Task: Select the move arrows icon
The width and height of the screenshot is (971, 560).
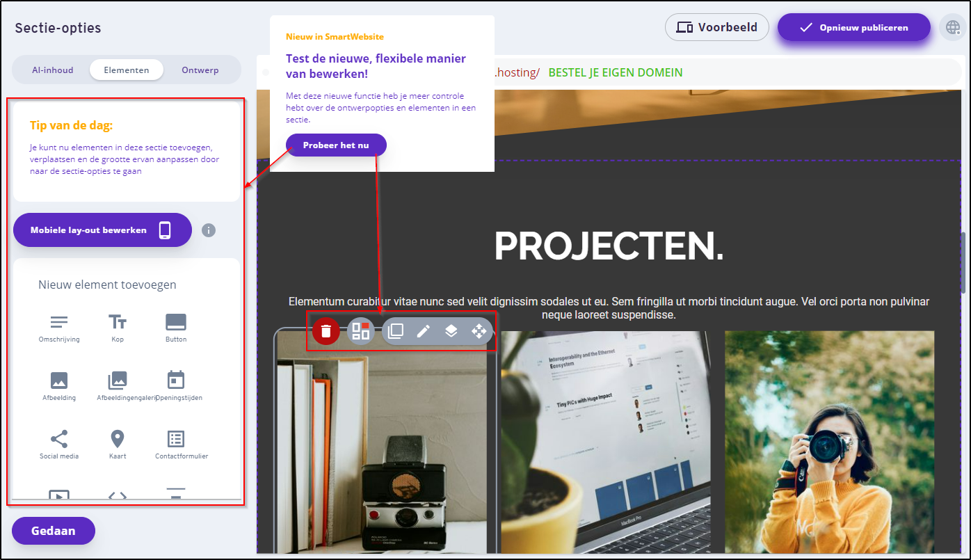Action: click(479, 331)
